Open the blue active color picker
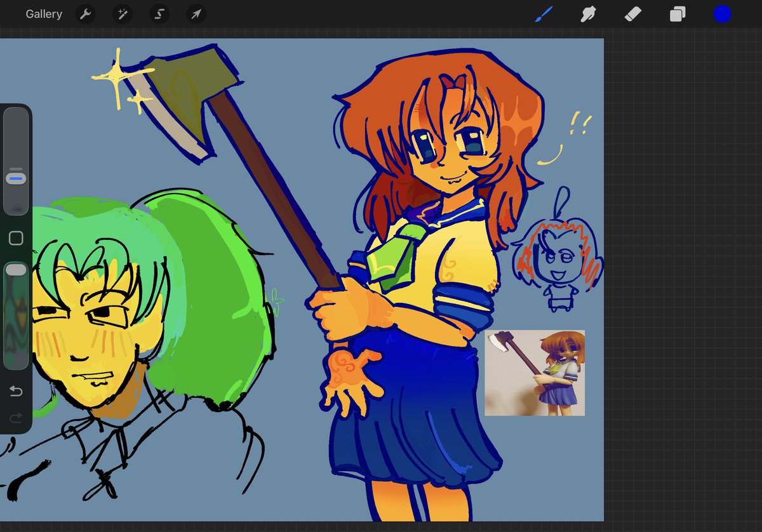 722,14
